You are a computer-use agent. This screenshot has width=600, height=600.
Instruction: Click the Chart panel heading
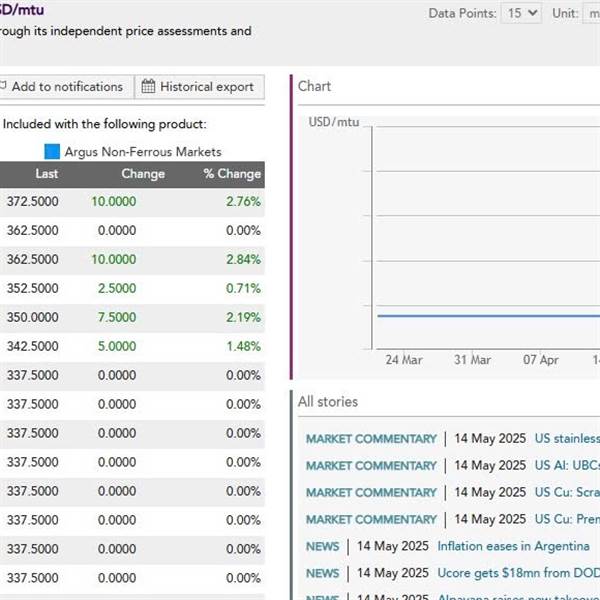tap(314, 86)
